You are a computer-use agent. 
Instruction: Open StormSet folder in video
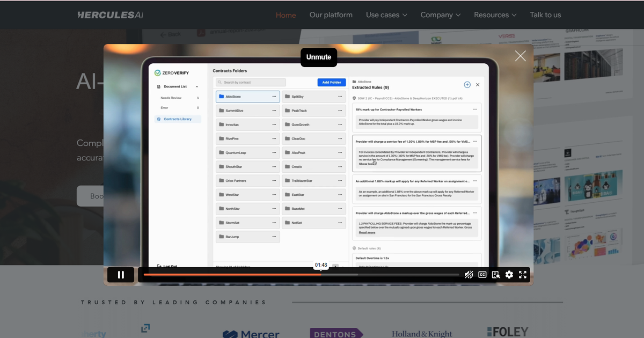click(247, 223)
